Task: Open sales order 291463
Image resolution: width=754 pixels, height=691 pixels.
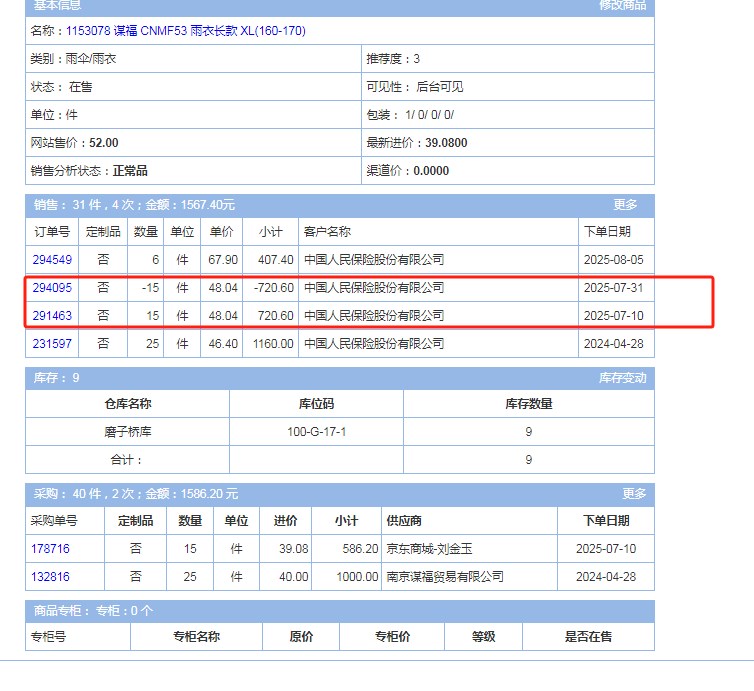Action: 52,315
